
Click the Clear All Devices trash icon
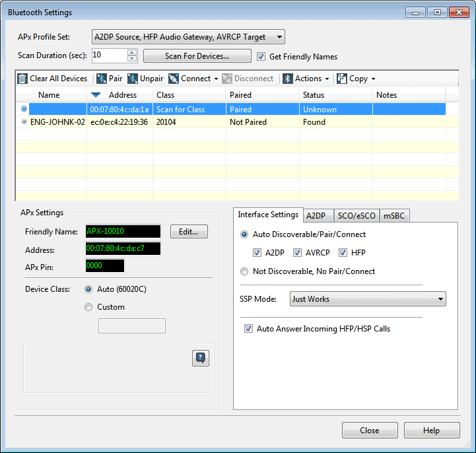(23, 79)
